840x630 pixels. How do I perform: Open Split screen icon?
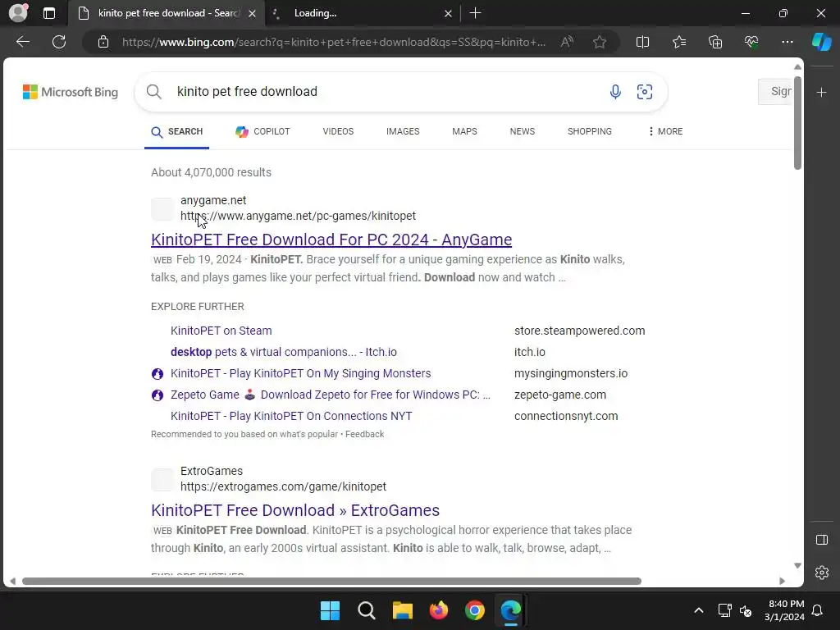(x=642, y=42)
